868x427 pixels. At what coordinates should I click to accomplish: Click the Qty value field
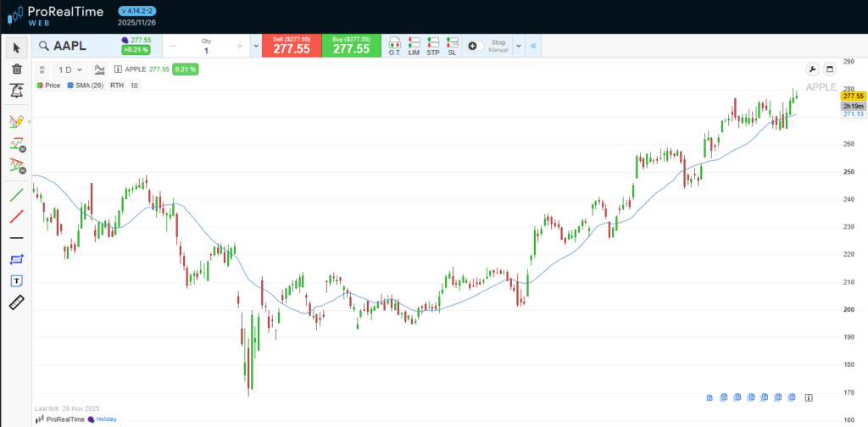pyautogui.click(x=207, y=50)
